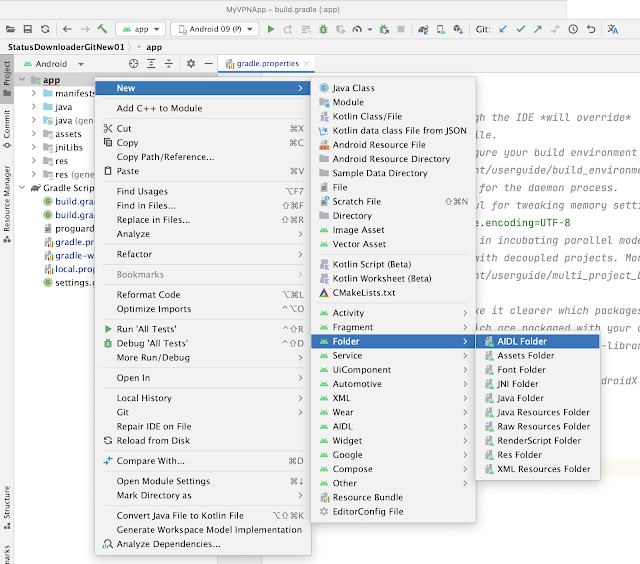Click the Attach Debugger to Android Process icon
Screen dimensions: 640x564
point(384,29)
